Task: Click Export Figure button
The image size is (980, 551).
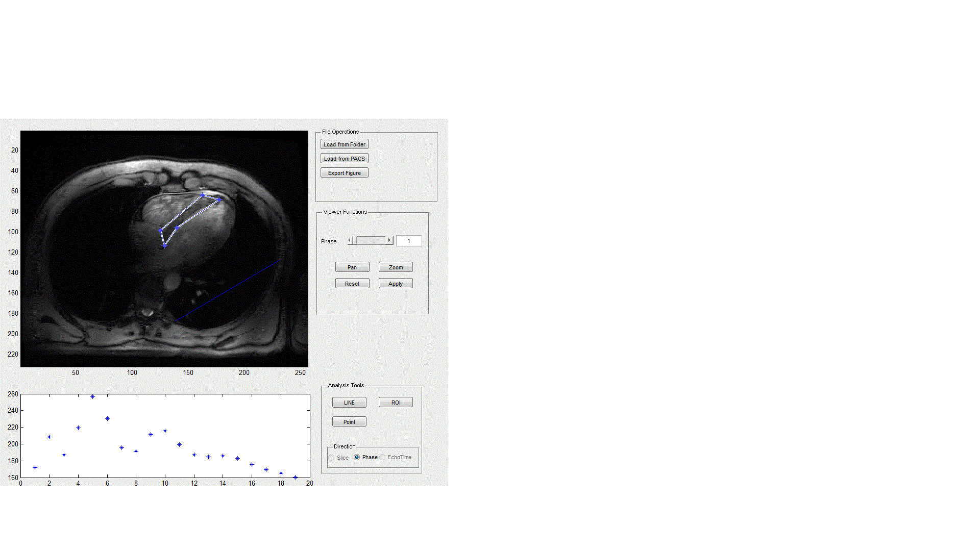Action: click(345, 173)
